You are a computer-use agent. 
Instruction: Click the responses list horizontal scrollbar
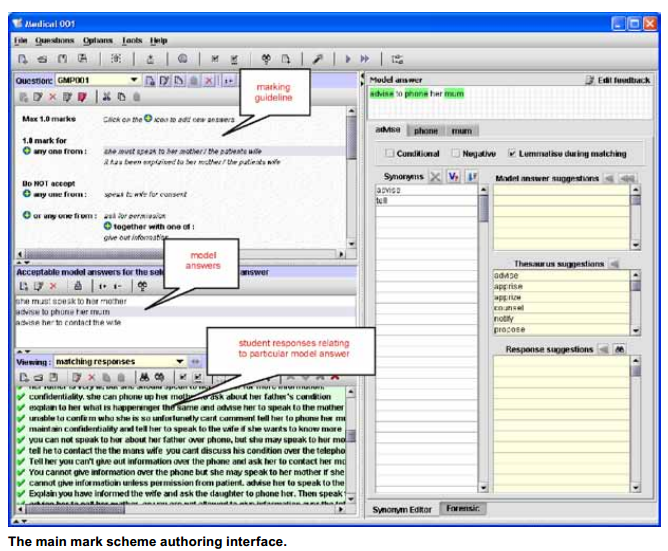(x=181, y=509)
